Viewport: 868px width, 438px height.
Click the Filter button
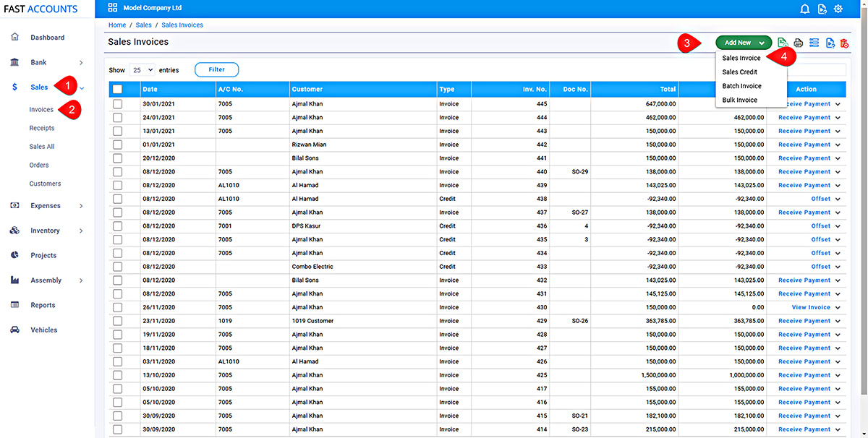click(x=216, y=69)
